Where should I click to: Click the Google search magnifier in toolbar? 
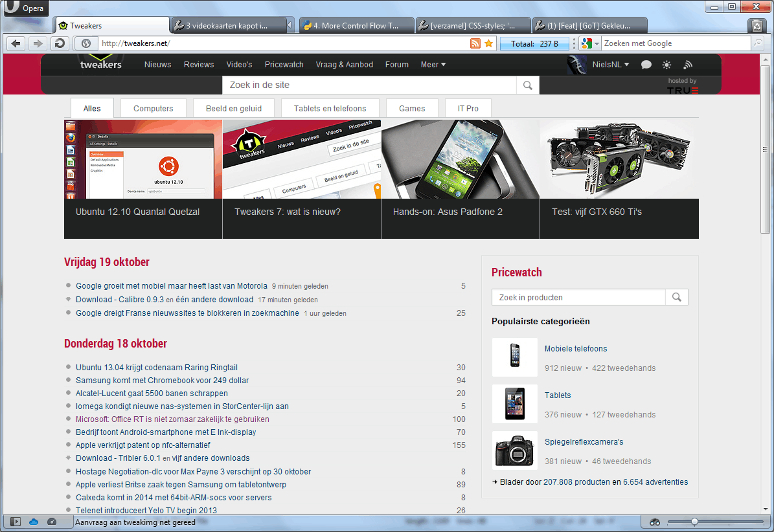pos(757,43)
